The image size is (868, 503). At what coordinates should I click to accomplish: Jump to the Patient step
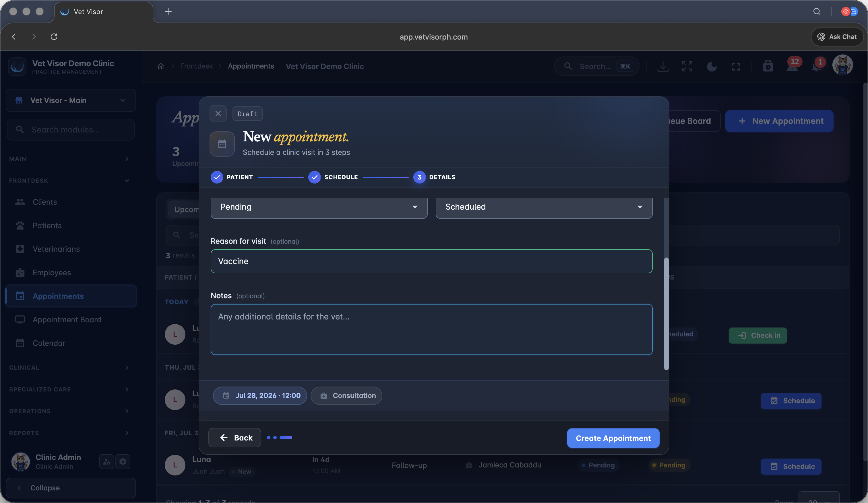pos(232,177)
